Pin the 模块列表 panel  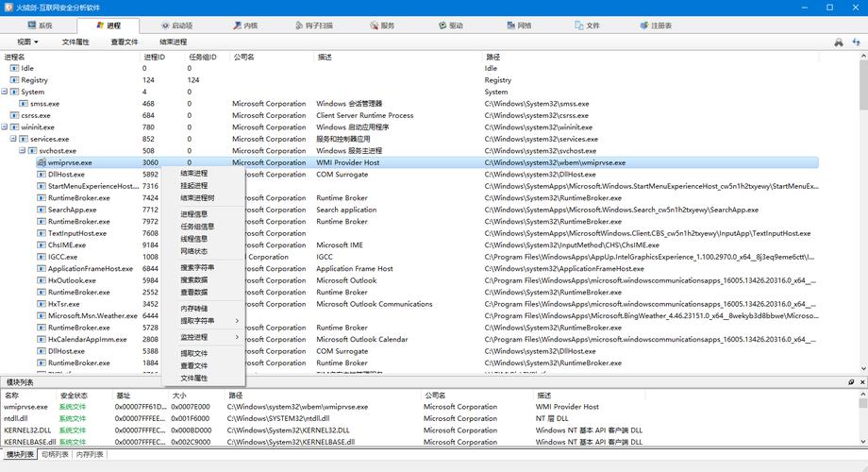pyautogui.click(x=851, y=382)
